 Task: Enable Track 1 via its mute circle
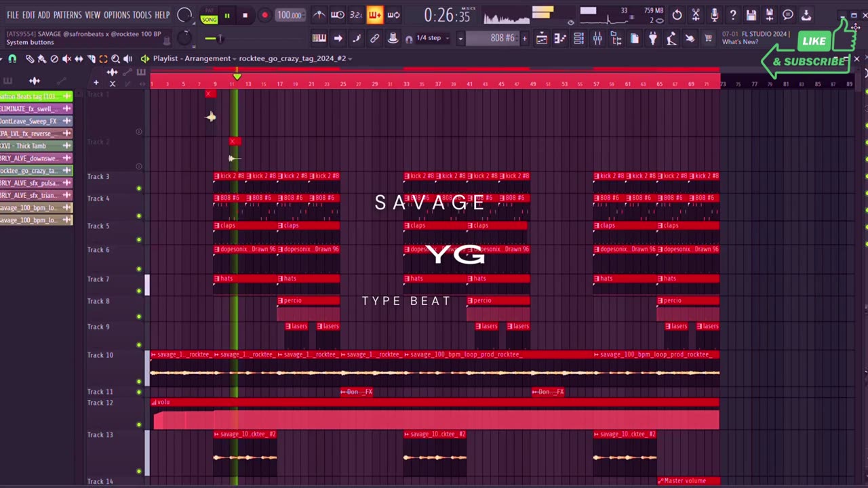pos(139,131)
